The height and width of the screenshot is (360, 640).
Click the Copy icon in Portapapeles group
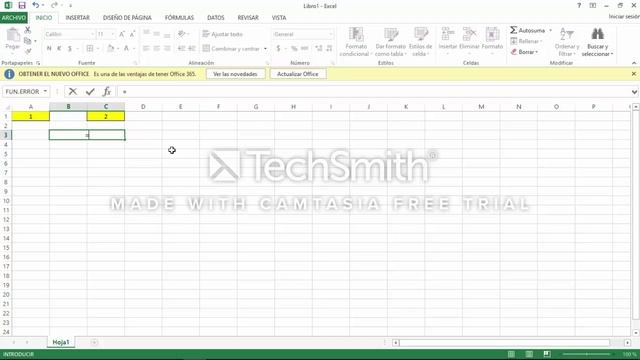click(28, 41)
